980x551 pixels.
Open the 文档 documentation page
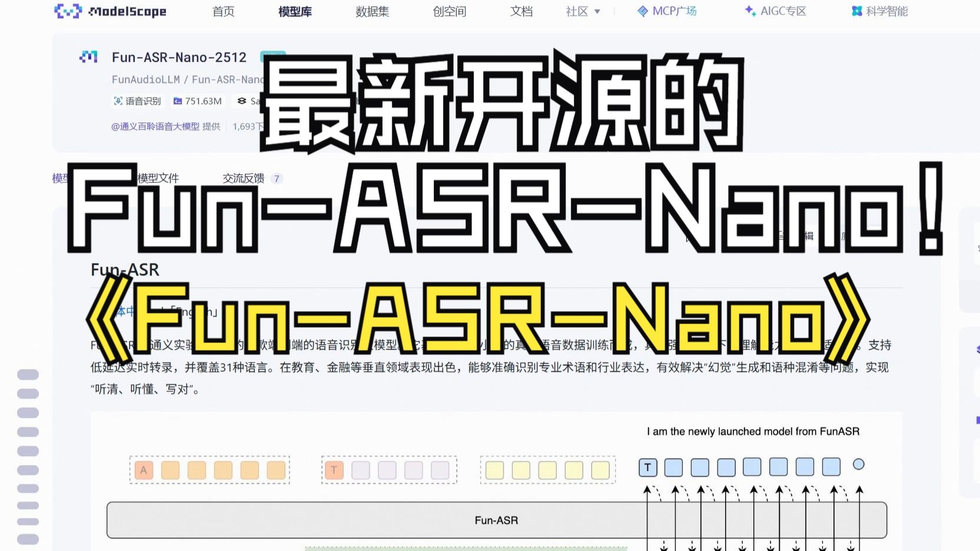pyautogui.click(x=521, y=11)
